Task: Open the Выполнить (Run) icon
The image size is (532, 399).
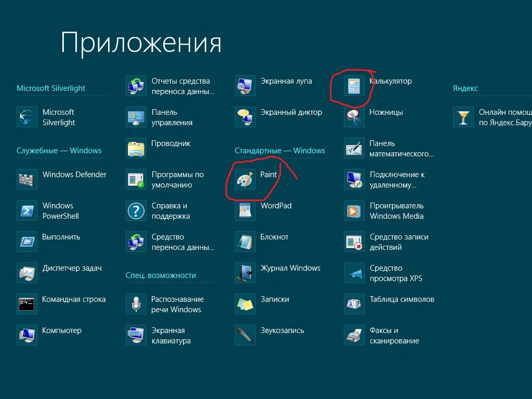Action: click(x=27, y=242)
